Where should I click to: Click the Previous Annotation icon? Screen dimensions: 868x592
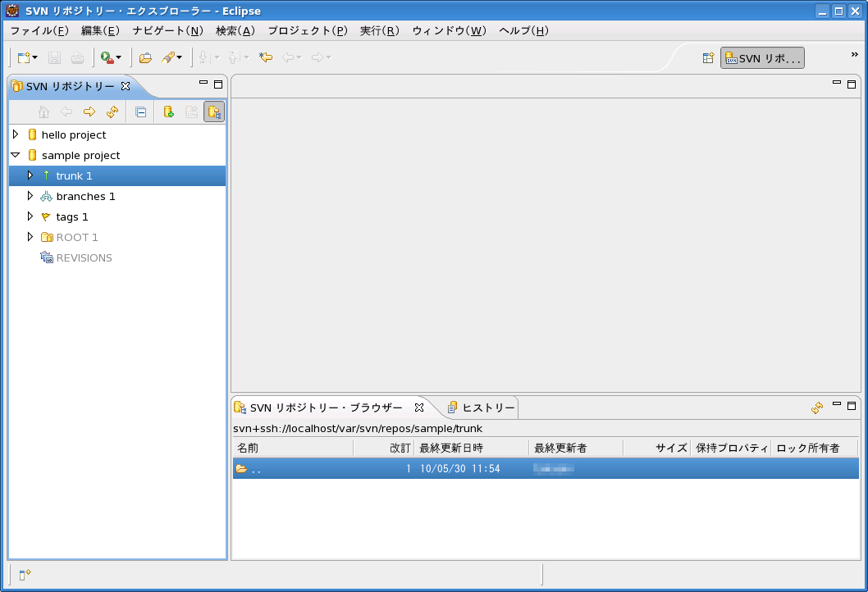coord(234,57)
